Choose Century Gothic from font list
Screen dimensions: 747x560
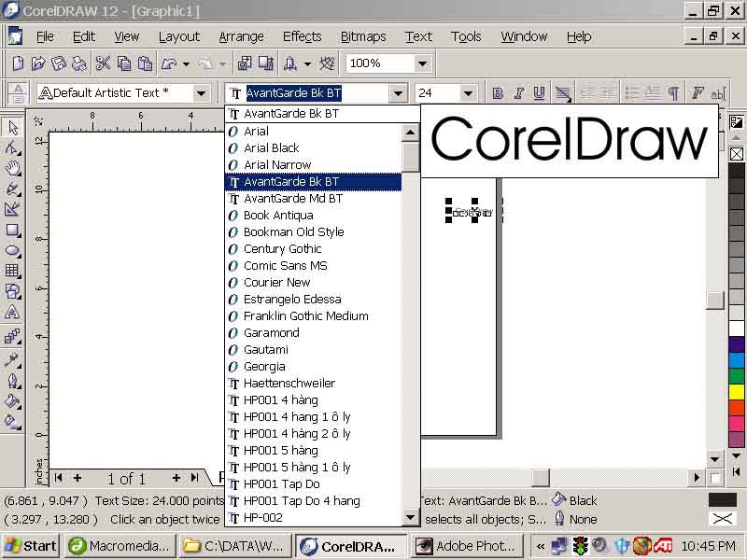coord(314,248)
